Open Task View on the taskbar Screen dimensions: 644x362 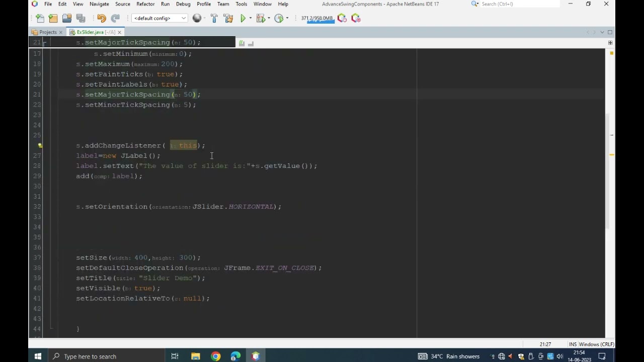(175, 356)
